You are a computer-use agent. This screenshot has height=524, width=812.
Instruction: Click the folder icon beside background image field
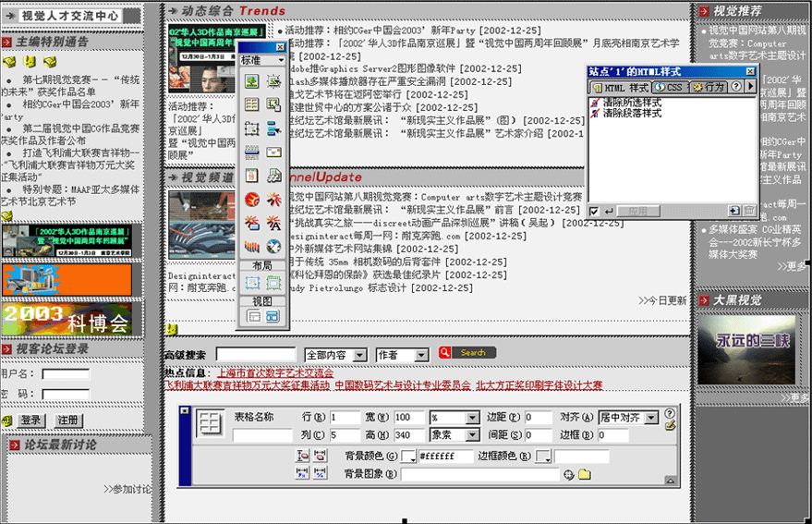pos(585,474)
